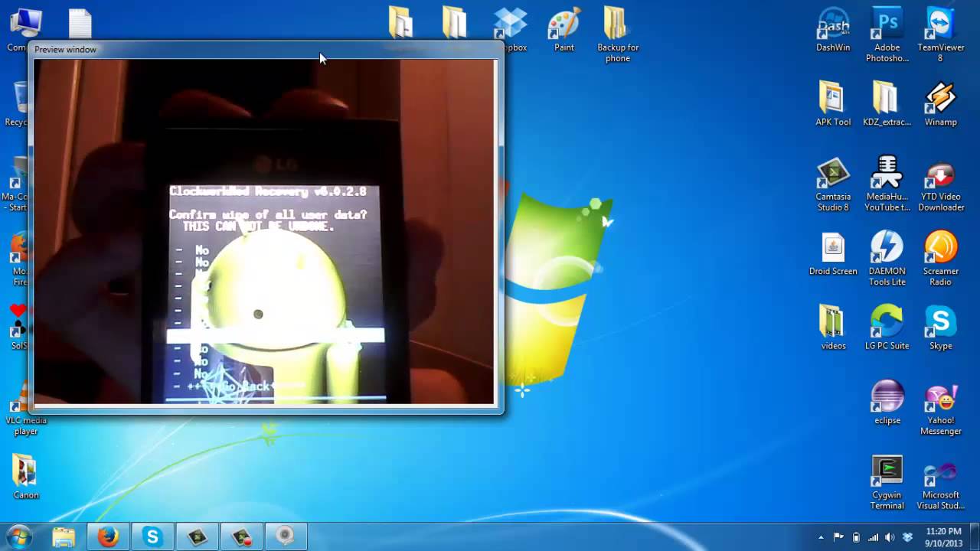Open the volume speaker tray icon
This screenshot has width=980, height=551.
pyautogui.click(x=890, y=537)
